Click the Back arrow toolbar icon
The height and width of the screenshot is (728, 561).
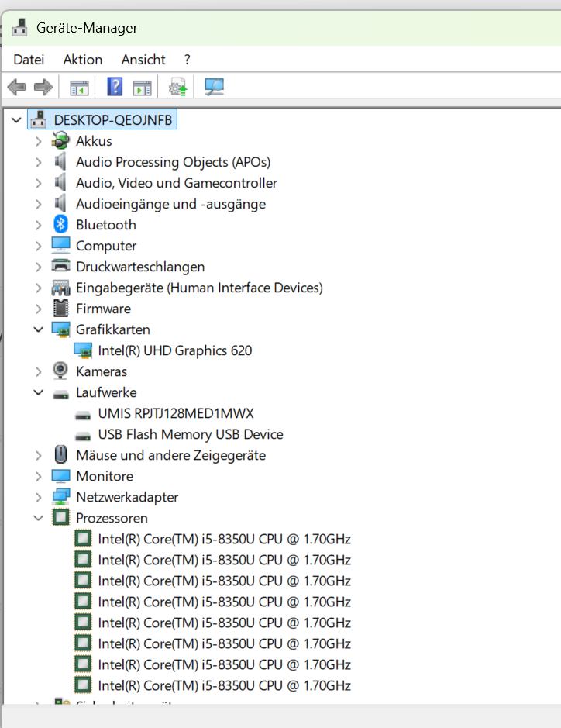pos(17,87)
